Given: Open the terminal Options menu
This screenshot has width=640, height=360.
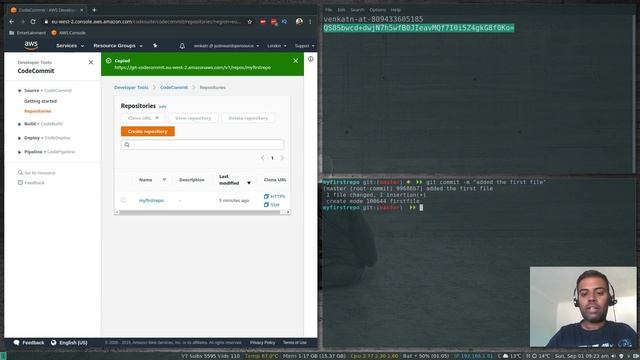Looking at the screenshot, I should coord(378,10).
